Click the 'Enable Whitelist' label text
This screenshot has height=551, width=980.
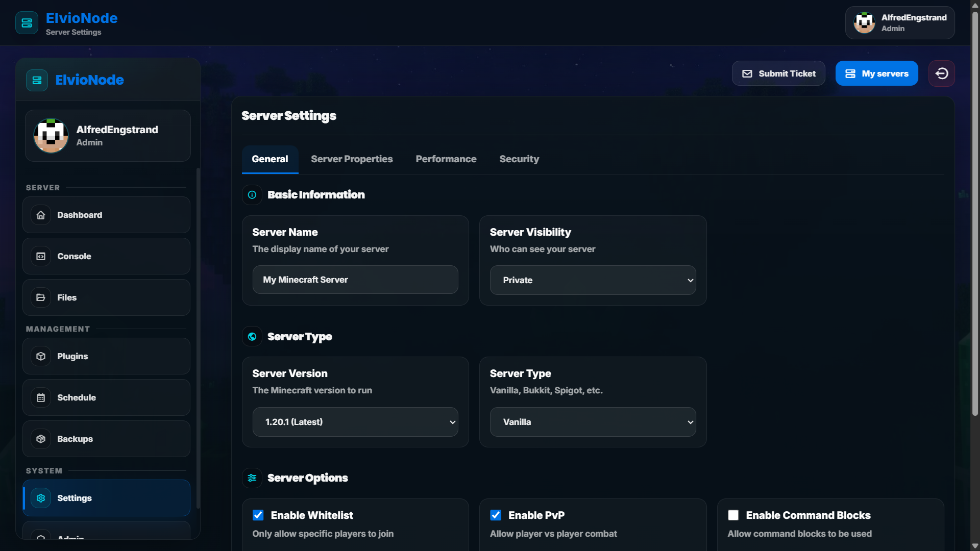312,515
